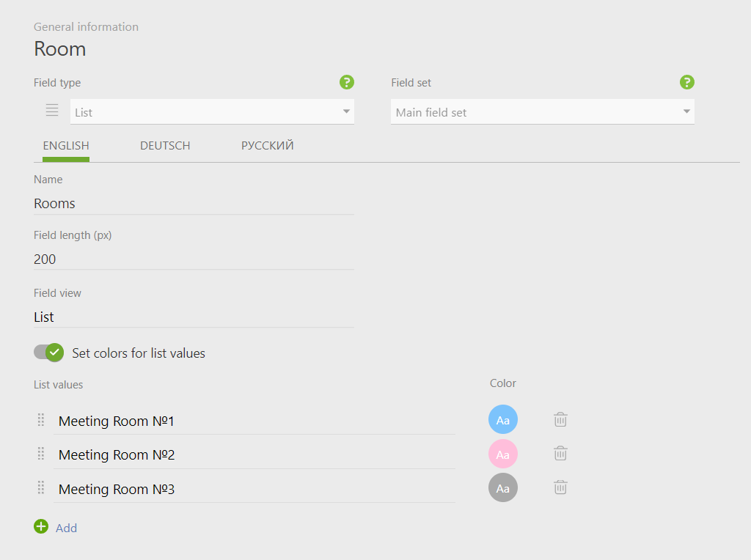Click the list icon beside Field type
The height and width of the screenshot is (560, 751).
[52, 110]
